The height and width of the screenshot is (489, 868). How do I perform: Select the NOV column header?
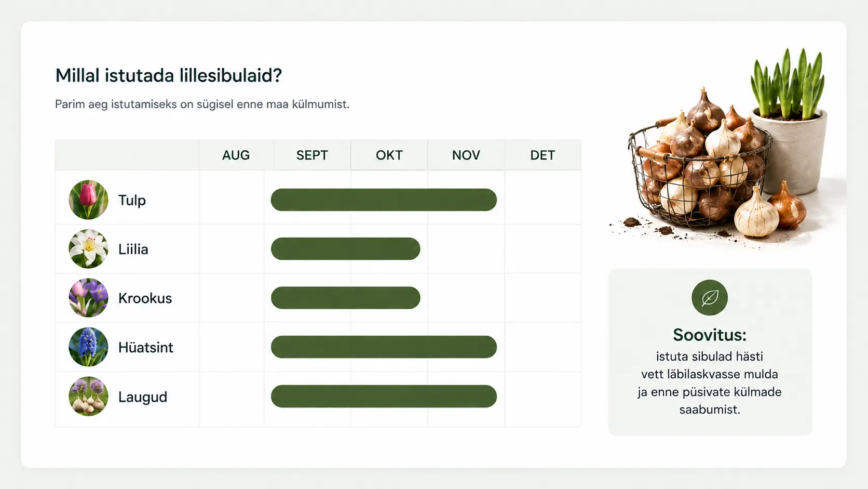(x=466, y=155)
